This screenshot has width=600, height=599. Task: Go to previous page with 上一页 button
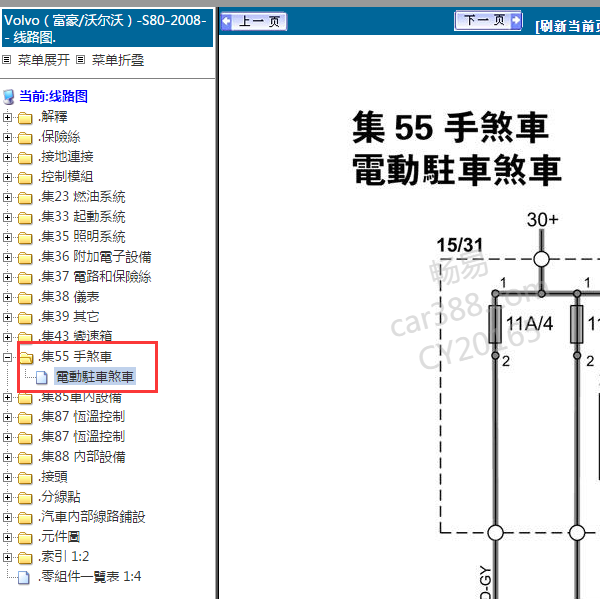[254, 21]
